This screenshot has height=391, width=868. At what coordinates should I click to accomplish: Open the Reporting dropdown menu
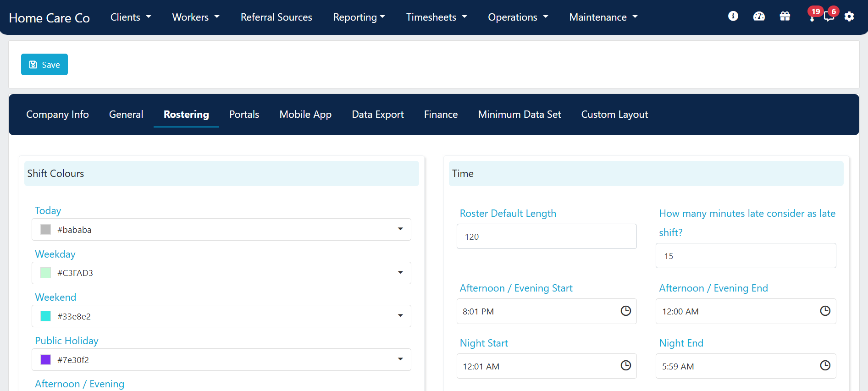(x=359, y=17)
